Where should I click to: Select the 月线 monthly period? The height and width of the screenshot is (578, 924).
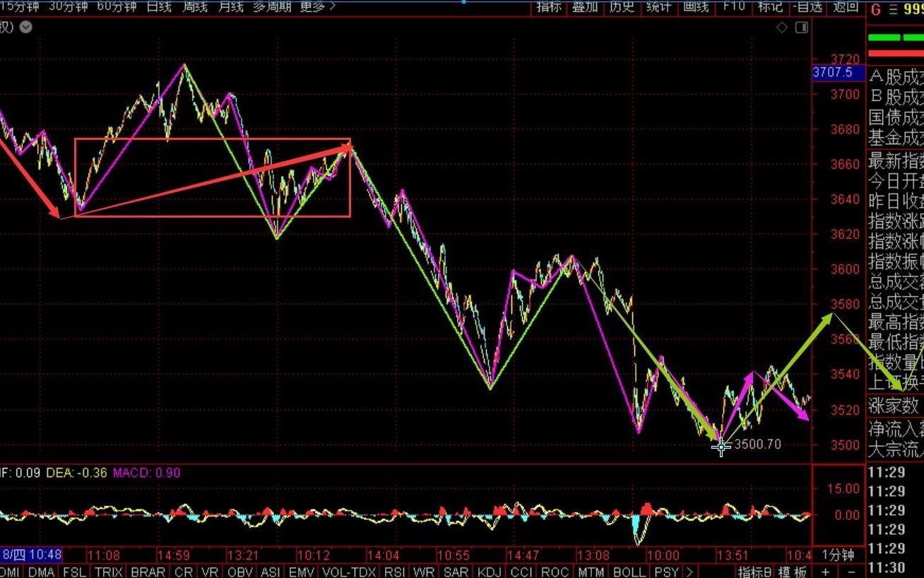[231, 6]
